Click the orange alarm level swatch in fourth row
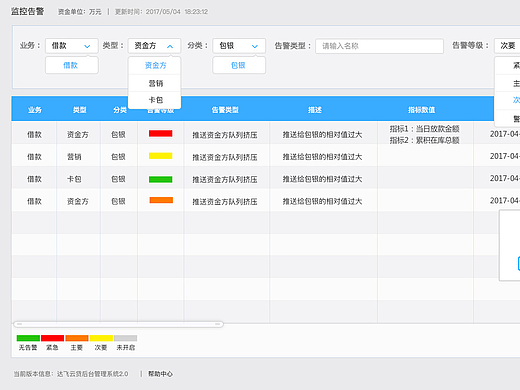Screen dimensions: 520x390 pyautogui.click(x=161, y=200)
